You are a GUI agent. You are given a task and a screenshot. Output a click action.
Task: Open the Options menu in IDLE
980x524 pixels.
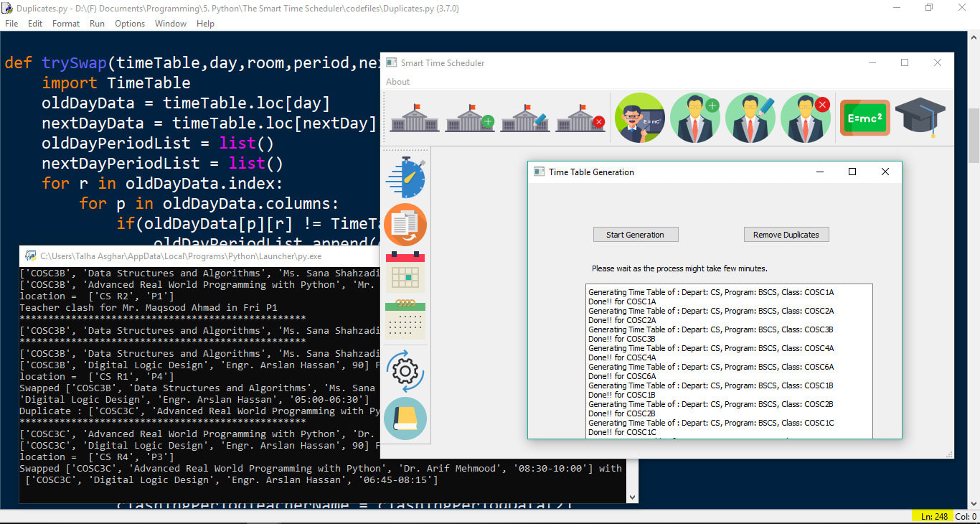(x=130, y=24)
